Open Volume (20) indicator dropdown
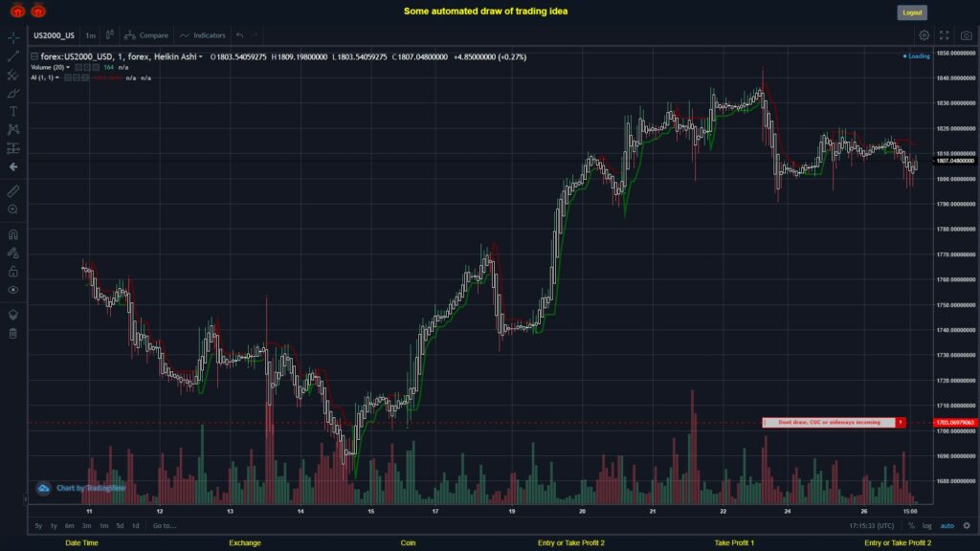The image size is (980, 551). [68, 68]
